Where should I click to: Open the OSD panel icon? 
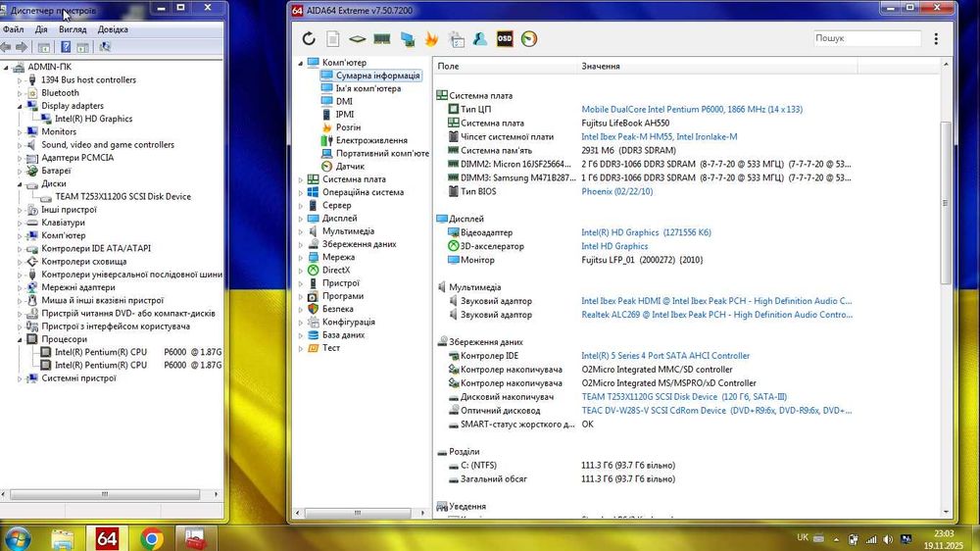(505, 39)
